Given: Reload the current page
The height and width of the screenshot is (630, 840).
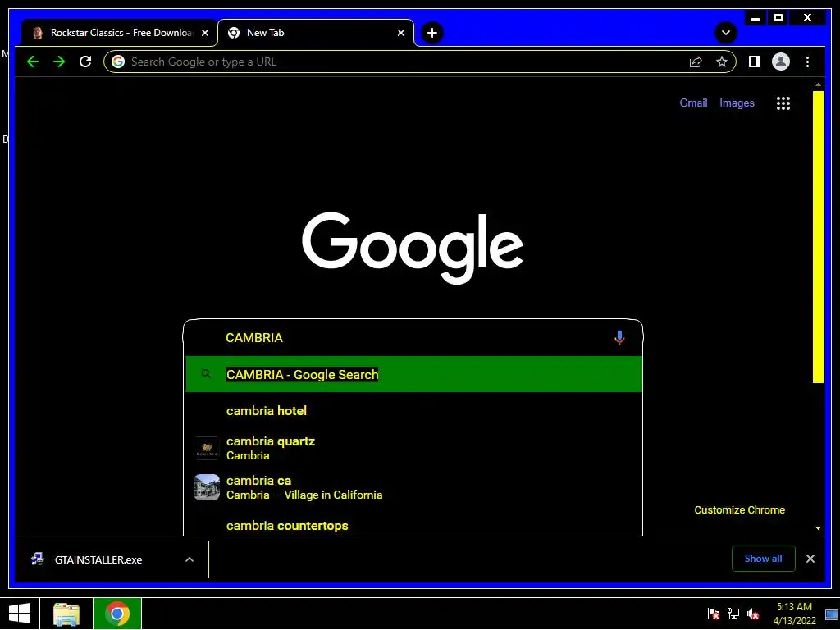Looking at the screenshot, I should point(85,62).
